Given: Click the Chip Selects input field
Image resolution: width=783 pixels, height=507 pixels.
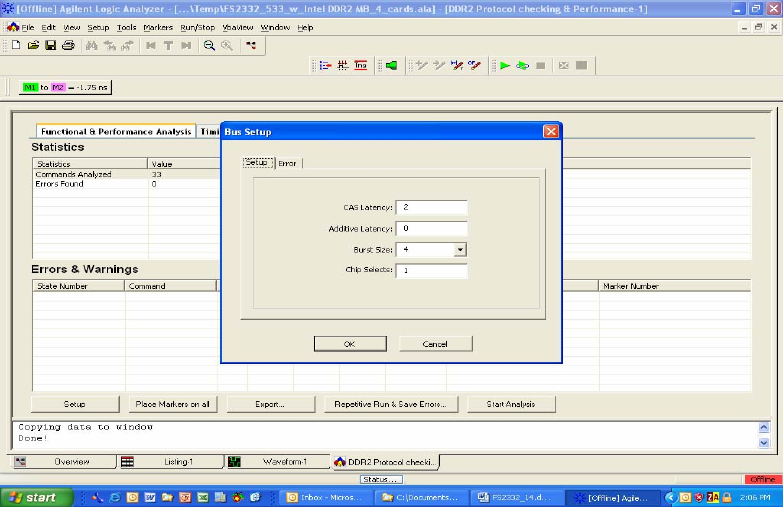Looking at the screenshot, I should point(431,271).
